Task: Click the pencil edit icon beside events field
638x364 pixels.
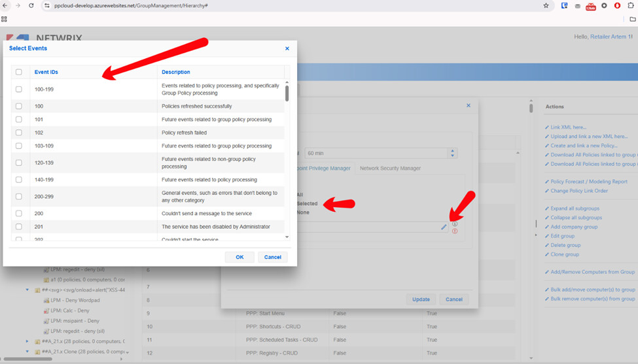Action: [x=444, y=227]
